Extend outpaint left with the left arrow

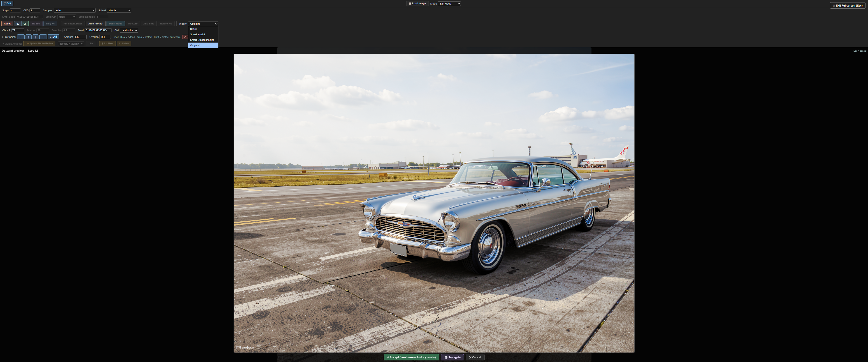click(x=21, y=37)
